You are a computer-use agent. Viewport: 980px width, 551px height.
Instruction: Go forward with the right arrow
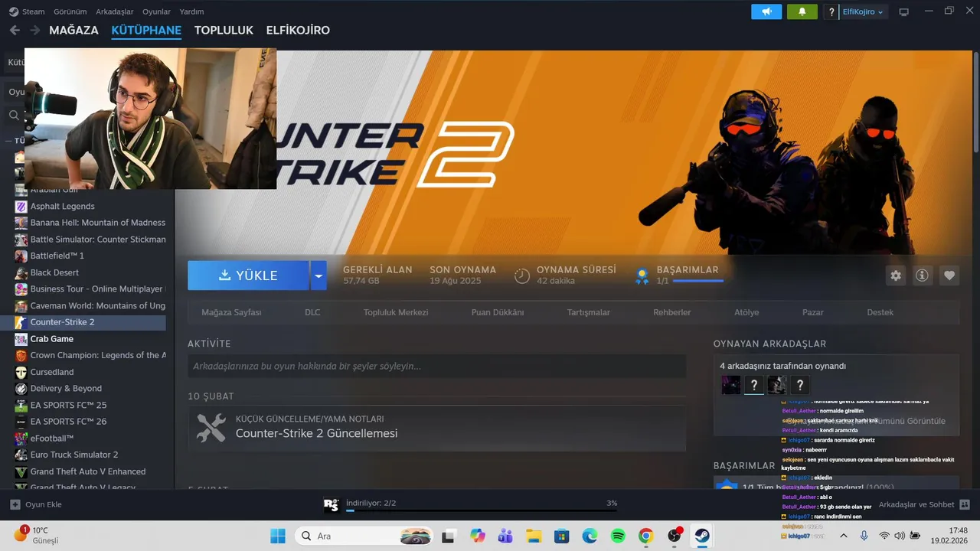tap(34, 30)
